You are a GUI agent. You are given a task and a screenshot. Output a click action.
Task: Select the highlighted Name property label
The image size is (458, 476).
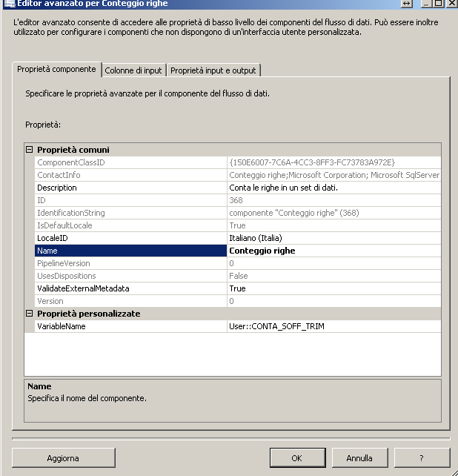click(x=130, y=251)
